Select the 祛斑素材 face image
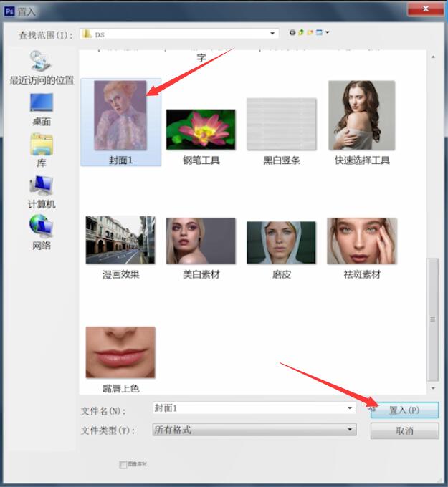The height and width of the screenshot is (487, 448). click(x=362, y=241)
